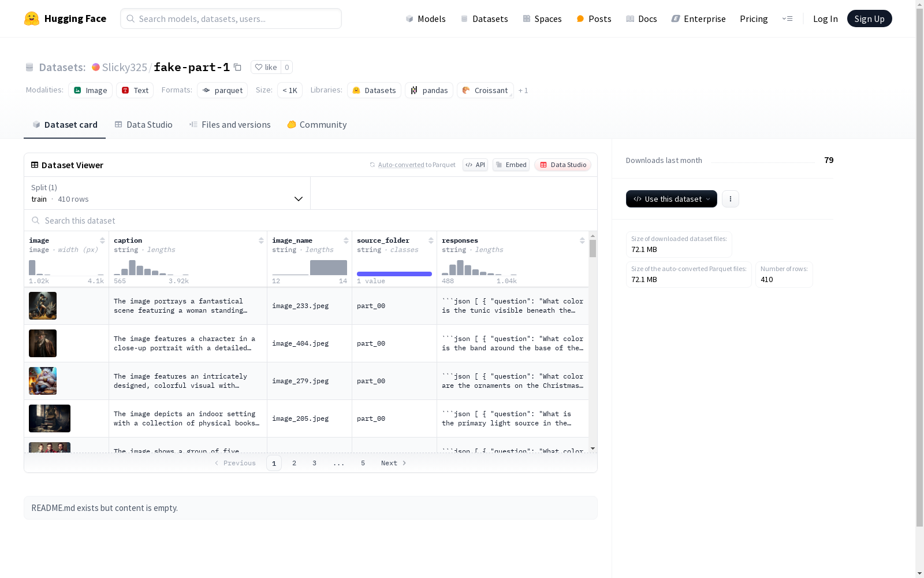Click the Hugging Face logo icon
Image resolution: width=924 pixels, height=578 pixels.
point(32,18)
